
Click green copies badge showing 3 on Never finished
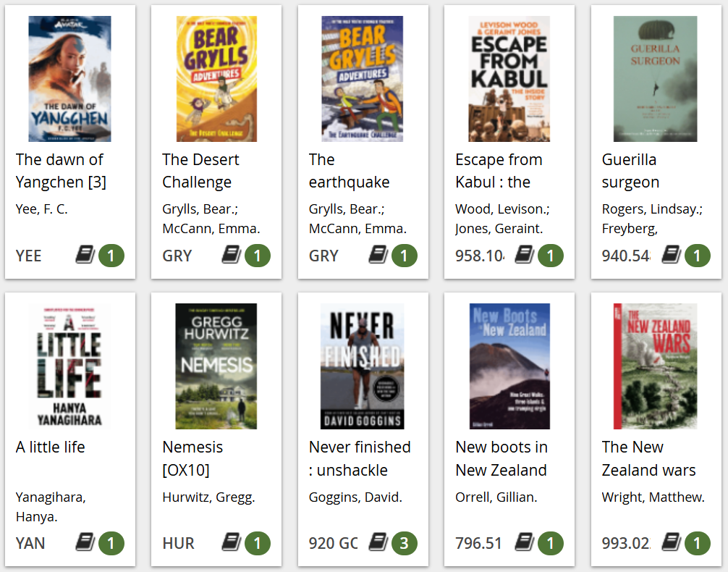405,543
